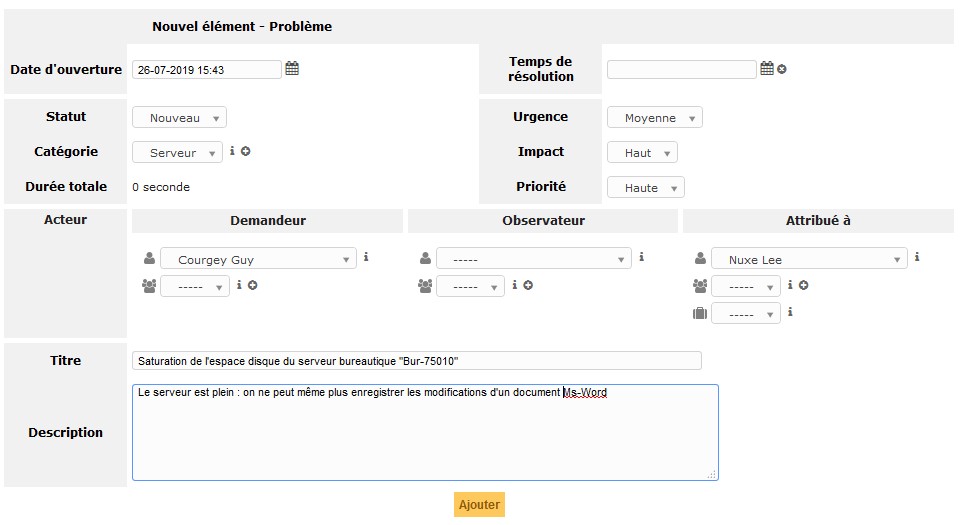Clear the Temps de résolution date
963x525 pixels.
(x=782, y=69)
